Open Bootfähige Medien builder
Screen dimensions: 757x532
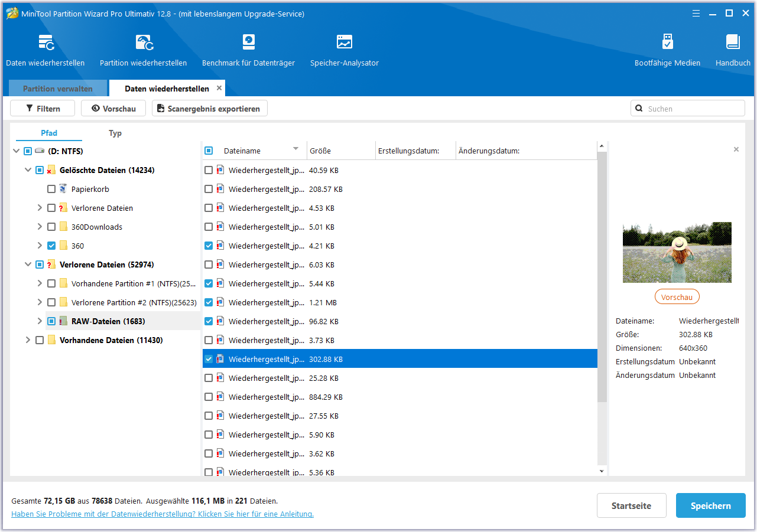click(x=668, y=50)
